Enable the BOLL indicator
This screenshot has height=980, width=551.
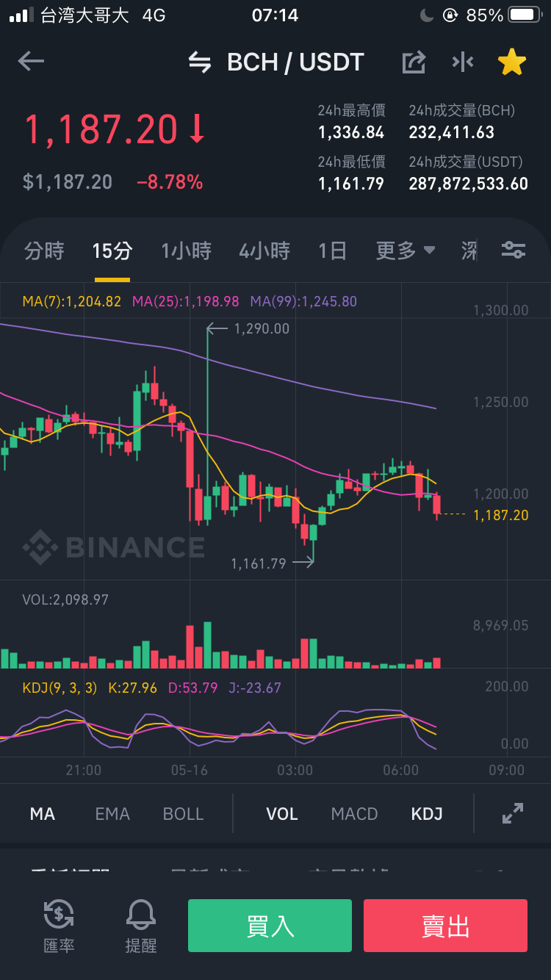tap(184, 814)
